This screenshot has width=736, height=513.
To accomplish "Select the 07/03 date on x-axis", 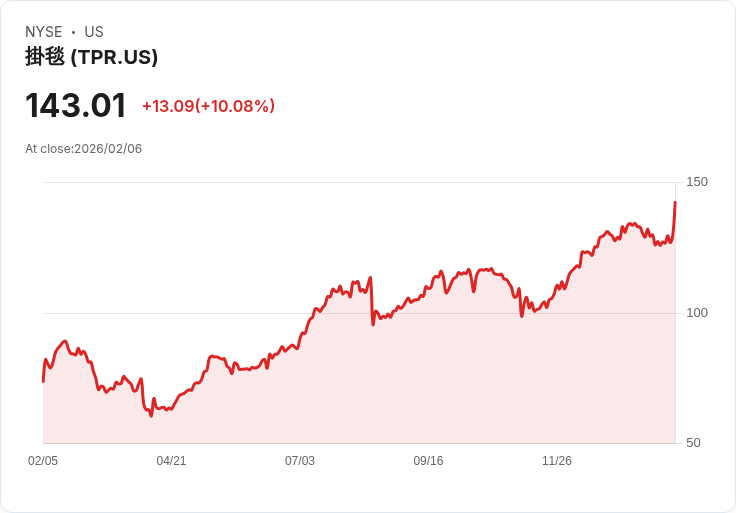I will tap(300, 461).
